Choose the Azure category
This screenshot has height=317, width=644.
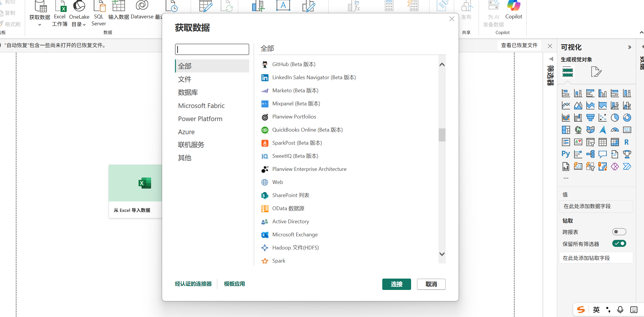click(186, 132)
